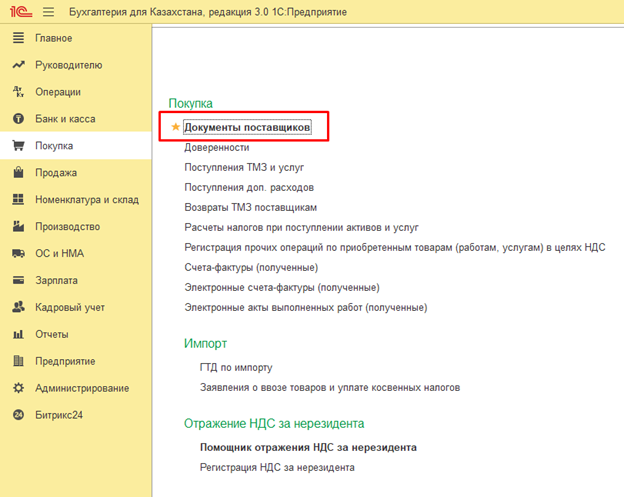The height and width of the screenshot is (497, 624).
Task: Open Счета-фактуры (полученные)
Action: (251, 267)
